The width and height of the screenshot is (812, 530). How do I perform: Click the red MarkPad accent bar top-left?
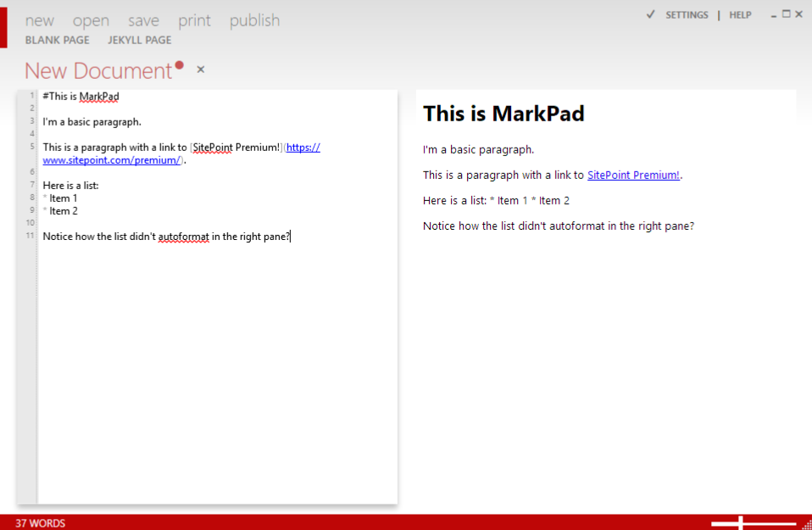coord(5,26)
